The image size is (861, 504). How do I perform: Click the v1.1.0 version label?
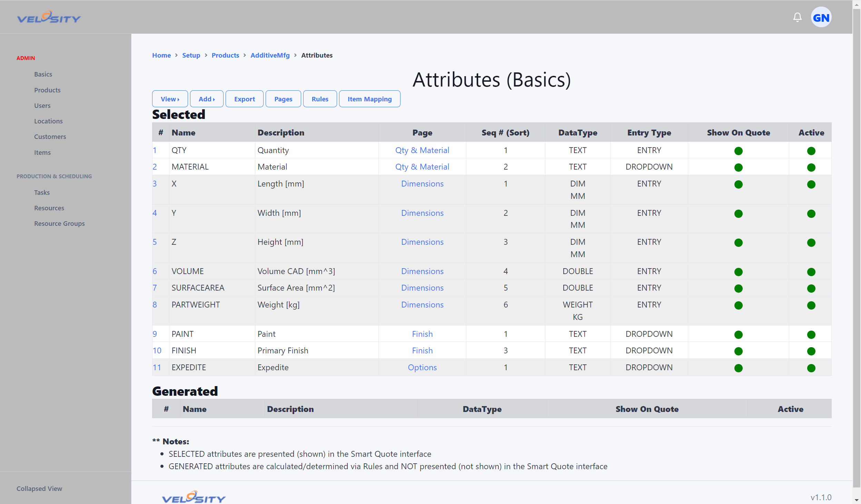click(821, 497)
